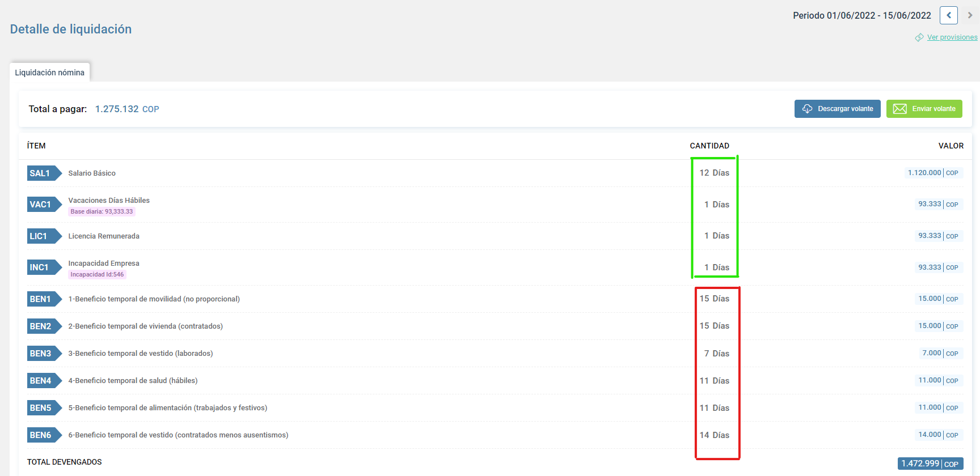Select Vacaciones Días Hábiles item

109,201
